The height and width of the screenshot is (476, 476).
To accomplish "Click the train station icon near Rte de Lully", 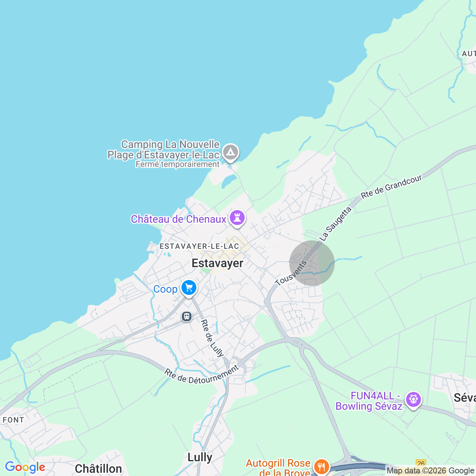I will (186, 316).
